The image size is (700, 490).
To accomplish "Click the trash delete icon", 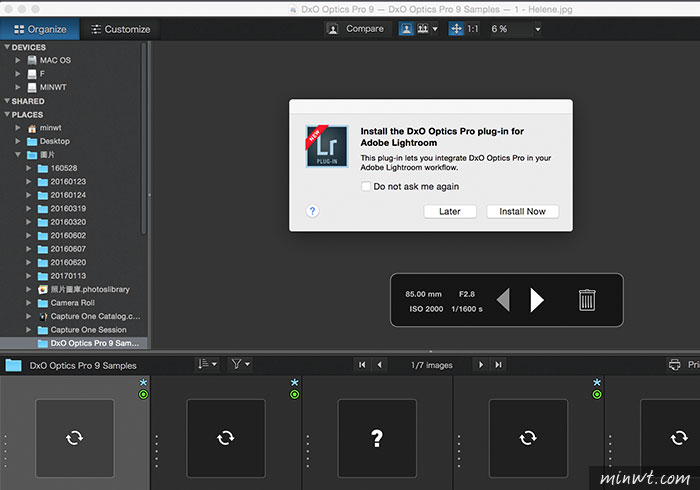I will [587, 299].
